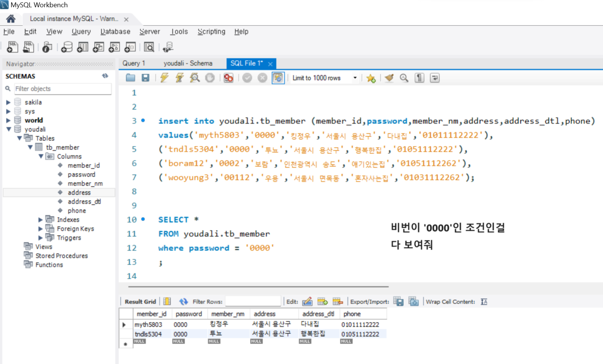This screenshot has width=603, height=364.
Task: Toggle display of invisible characters
Action: coord(419,78)
